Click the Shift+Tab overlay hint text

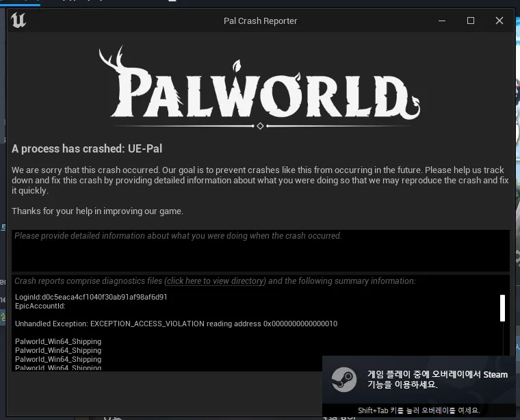[x=418, y=410]
